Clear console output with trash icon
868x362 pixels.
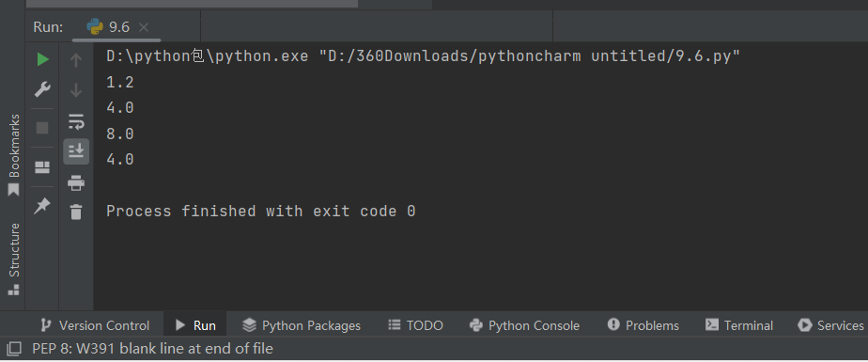click(x=76, y=212)
